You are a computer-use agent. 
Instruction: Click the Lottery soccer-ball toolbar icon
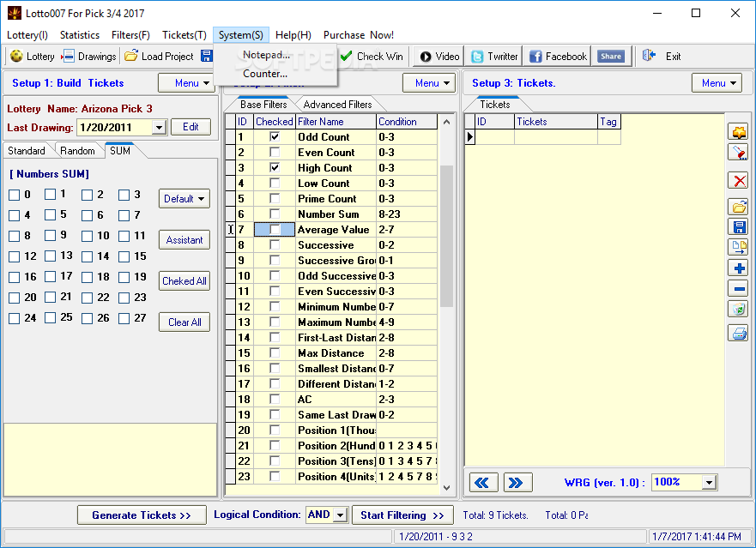[x=16, y=56]
